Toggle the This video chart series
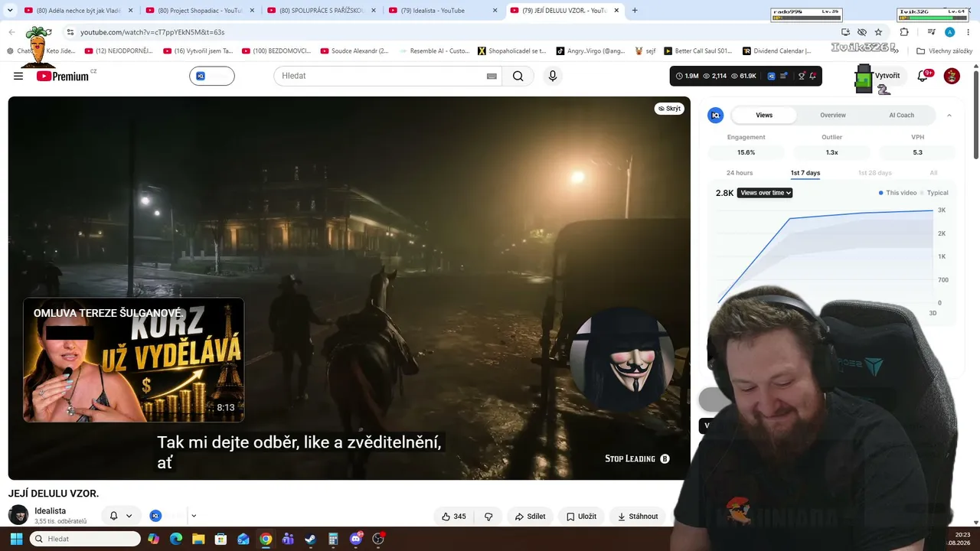980x551 pixels. click(898, 193)
